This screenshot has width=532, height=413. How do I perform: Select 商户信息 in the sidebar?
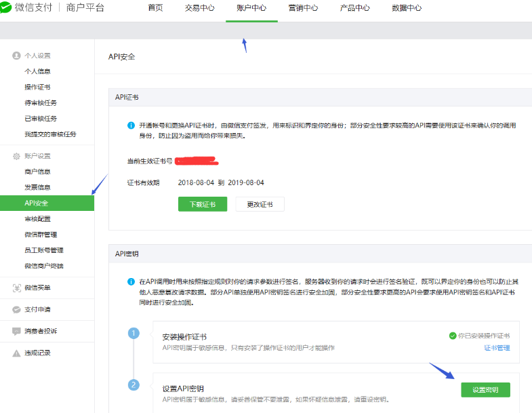click(x=37, y=172)
